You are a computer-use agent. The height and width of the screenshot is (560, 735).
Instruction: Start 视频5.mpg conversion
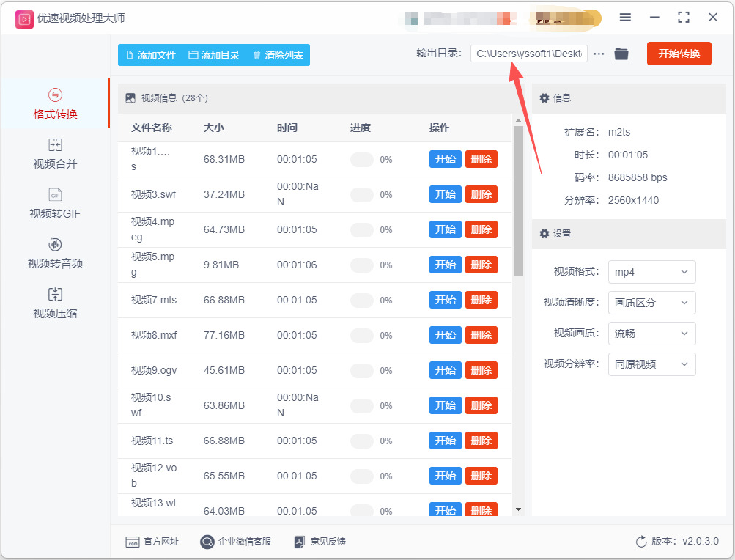pyautogui.click(x=446, y=265)
